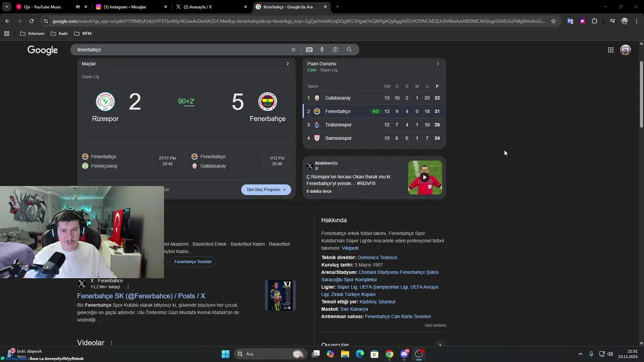The width and height of the screenshot is (644, 362).
Task: Open a new browser tab
Action: click(337, 7)
